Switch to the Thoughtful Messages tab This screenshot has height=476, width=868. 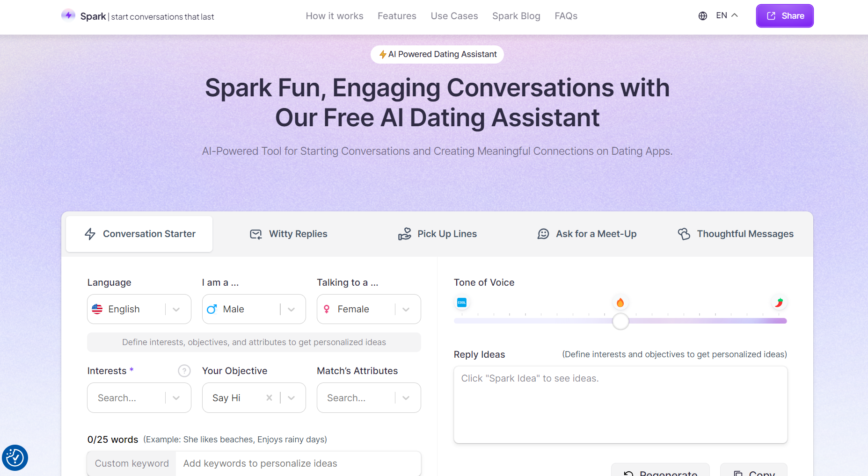click(736, 234)
